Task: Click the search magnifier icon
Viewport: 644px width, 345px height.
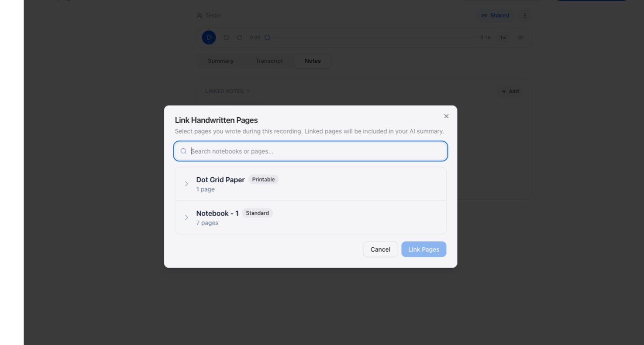Action: (x=183, y=151)
